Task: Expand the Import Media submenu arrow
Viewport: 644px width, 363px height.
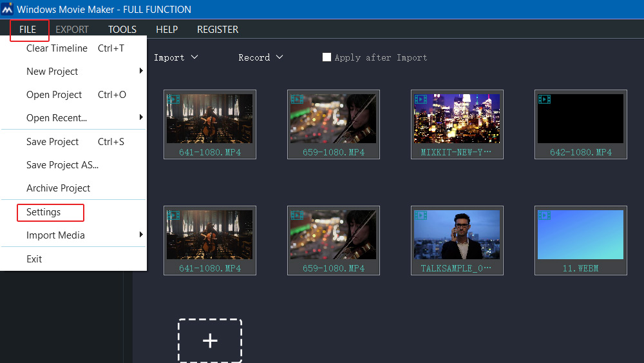Action: [141, 235]
